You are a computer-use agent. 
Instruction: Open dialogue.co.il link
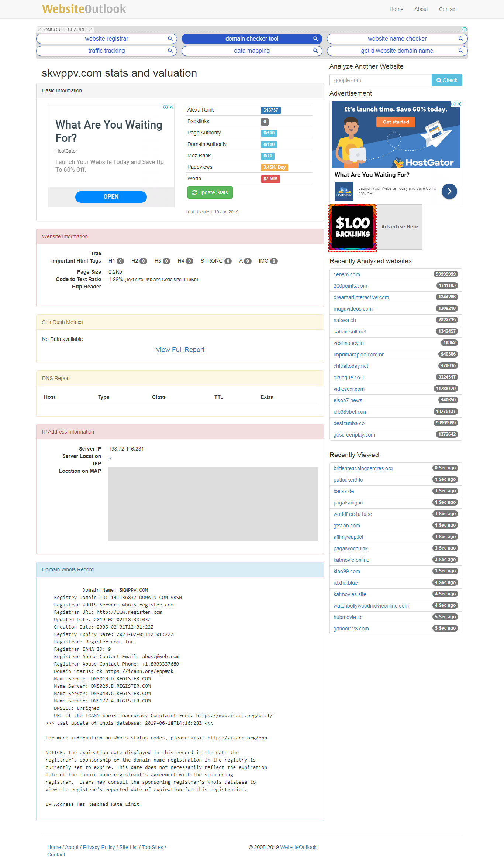[349, 377]
